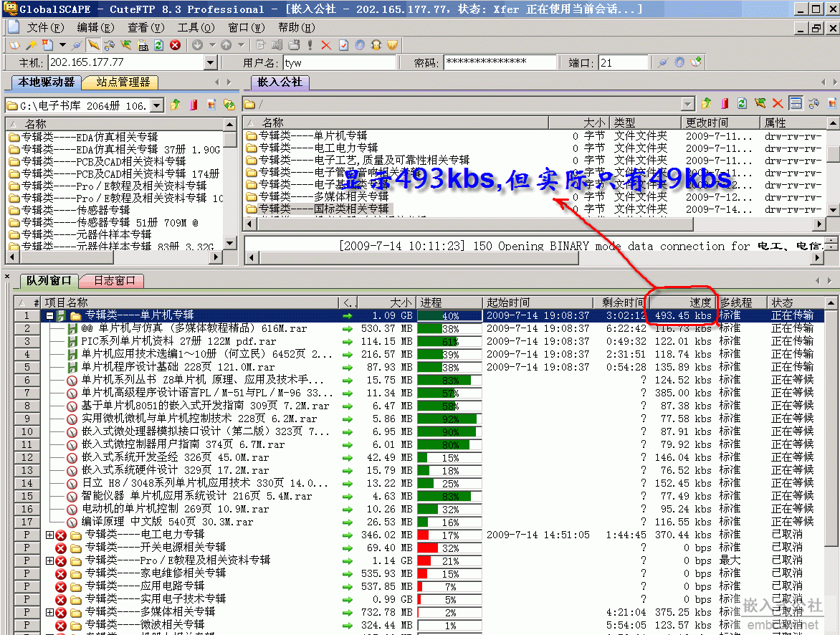Collapse queue item 专辑类----单片机专辑

pyautogui.click(x=49, y=315)
